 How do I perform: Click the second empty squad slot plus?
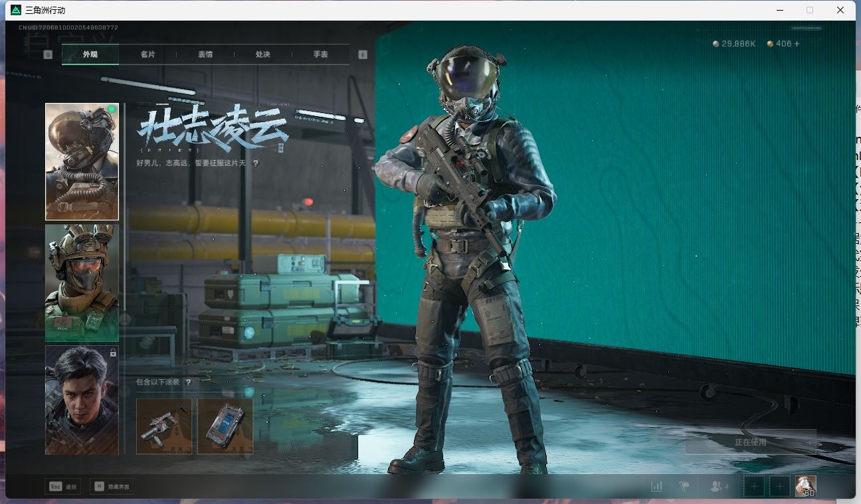(x=779, y=487)
